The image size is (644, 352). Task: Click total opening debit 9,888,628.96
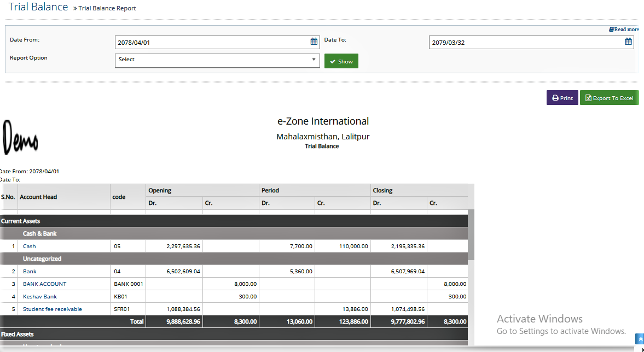tap(183, 321)
